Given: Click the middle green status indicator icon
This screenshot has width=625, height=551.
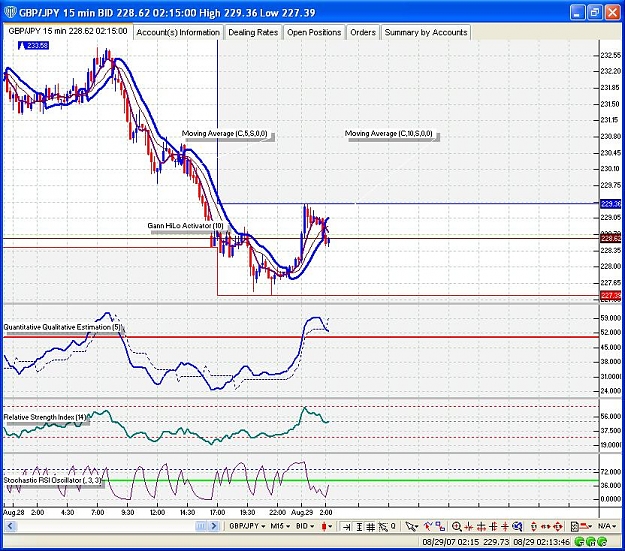Looking at the screenshot, I should pyautogui.click(x=592, y=542).
